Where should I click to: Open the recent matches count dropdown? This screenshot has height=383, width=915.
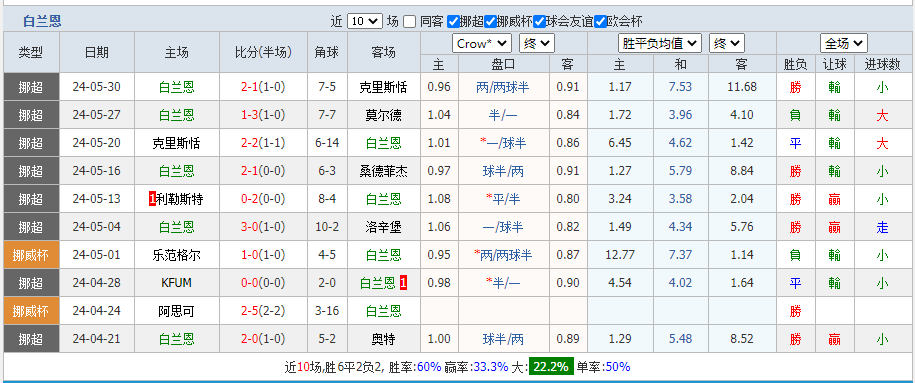click(365, 22)
